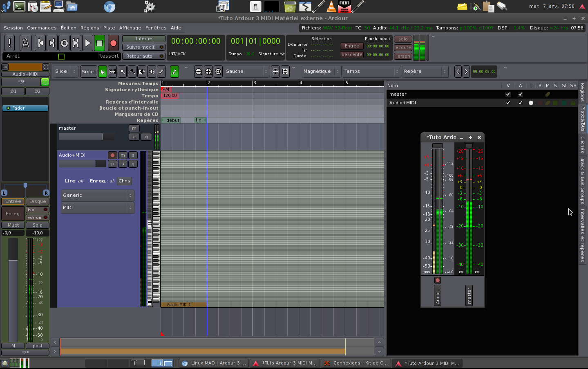Toggle the metronome click
Image resolution: width=588 pixels, height=369 pixels.
(x=25, y=43)
